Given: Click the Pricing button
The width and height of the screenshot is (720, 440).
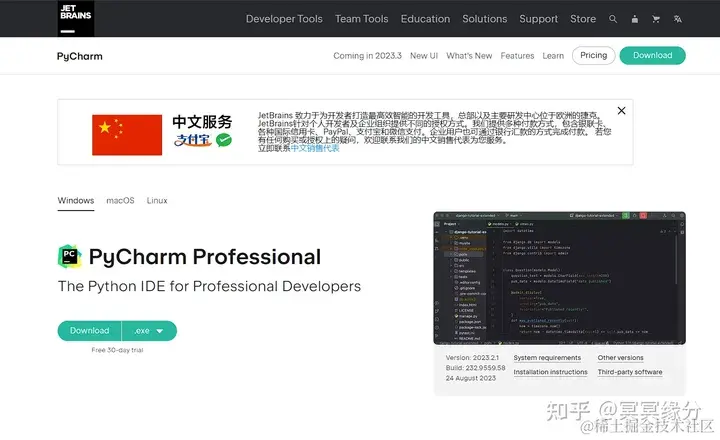Looking at the screenshot, I should coord(594,55).
